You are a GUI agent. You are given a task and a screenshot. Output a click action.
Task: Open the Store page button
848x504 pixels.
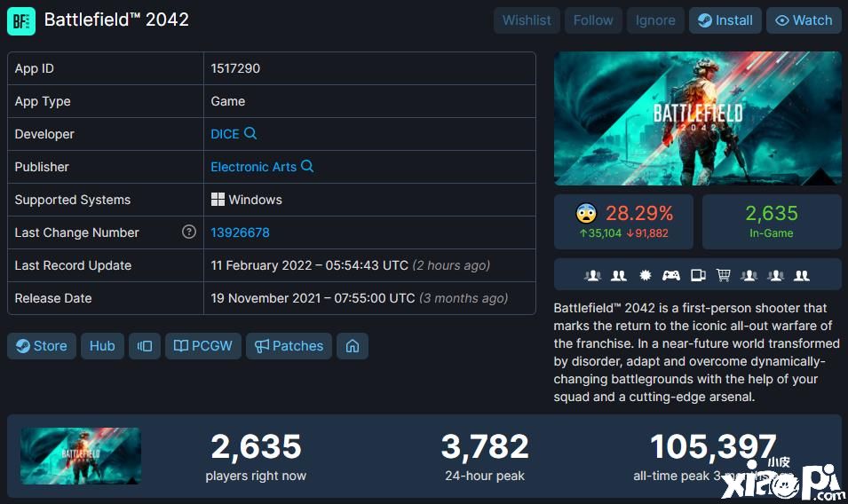click(42, 346)
